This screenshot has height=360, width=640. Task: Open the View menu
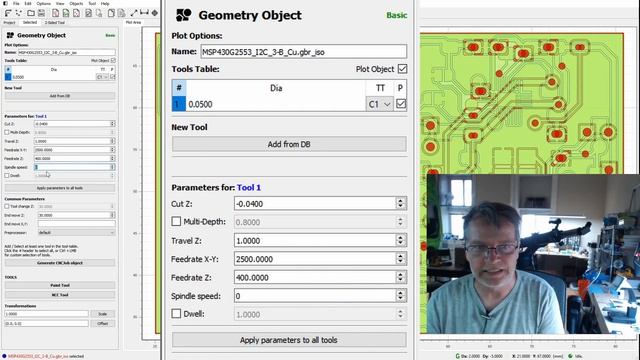coord(60,3)
